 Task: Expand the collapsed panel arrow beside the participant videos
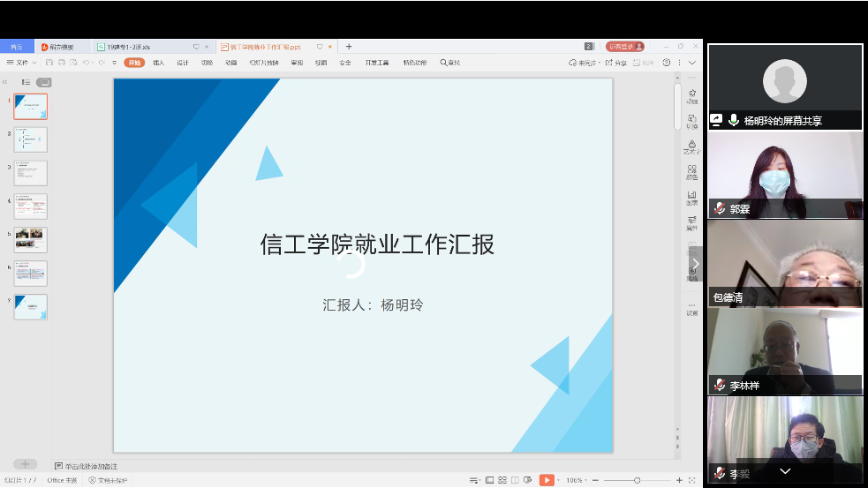(696, 264)
